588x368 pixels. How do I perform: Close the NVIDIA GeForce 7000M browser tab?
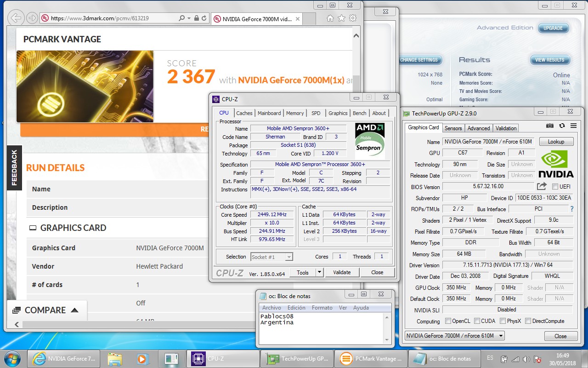pyautogui.click(x=297, y=19)
